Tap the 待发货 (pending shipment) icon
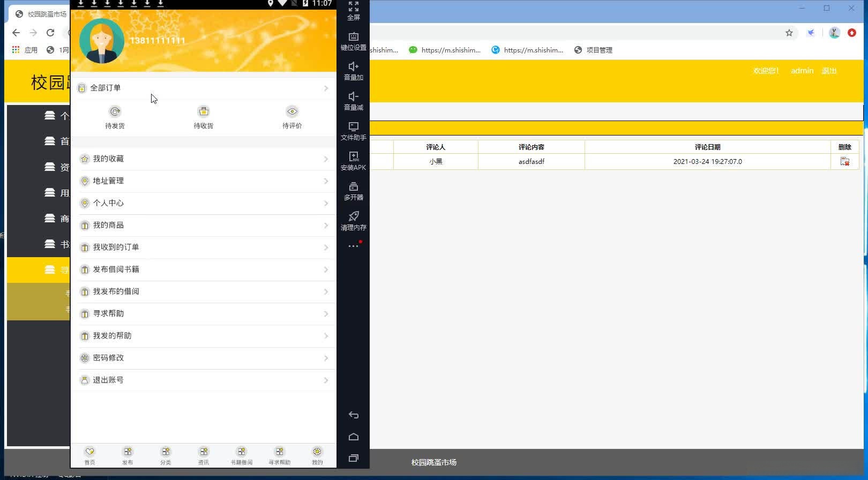Viewport: 868px width, 480px height. (x=115, y=111)
